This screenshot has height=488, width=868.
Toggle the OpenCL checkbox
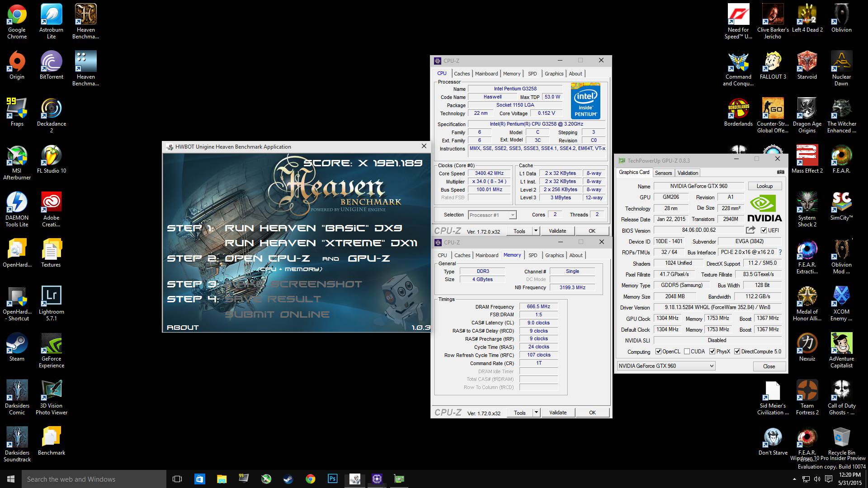659,352
